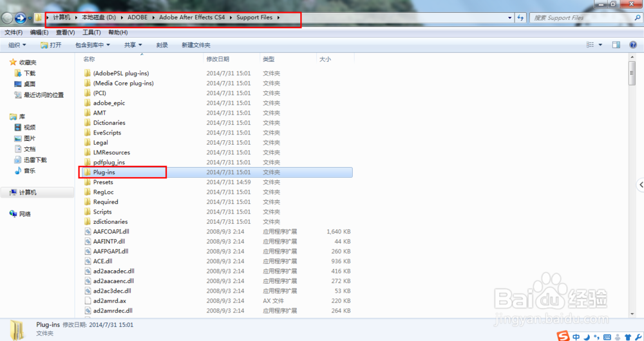The image size is (644, 341).
Task: Select the AAFCOAPI.dll file icon
Action: pyautogui.click(x=88, y=232)
